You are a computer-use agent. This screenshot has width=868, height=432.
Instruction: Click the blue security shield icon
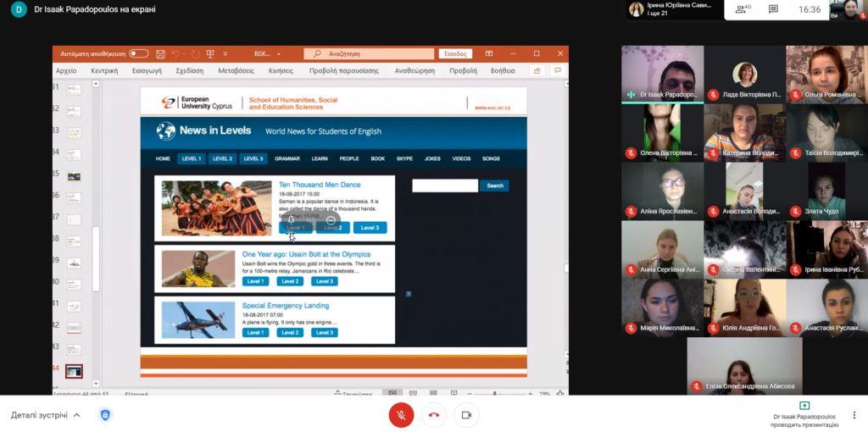click(x=105, y=415)
